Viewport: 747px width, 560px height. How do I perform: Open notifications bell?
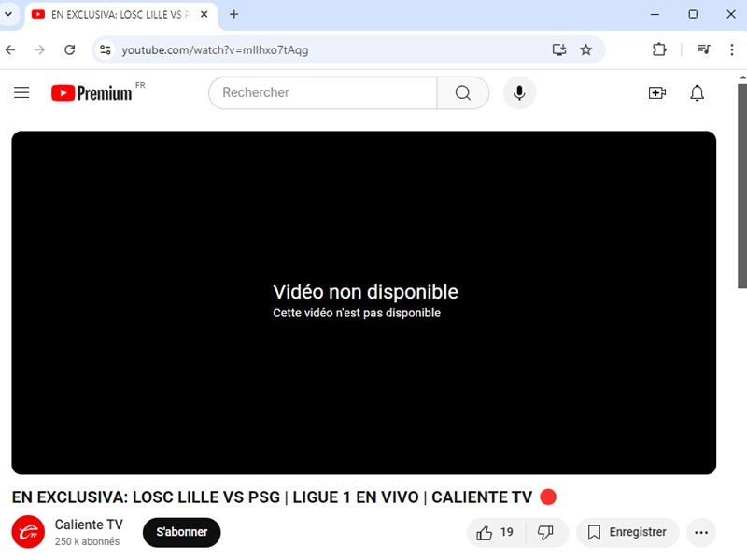[697, 92]
